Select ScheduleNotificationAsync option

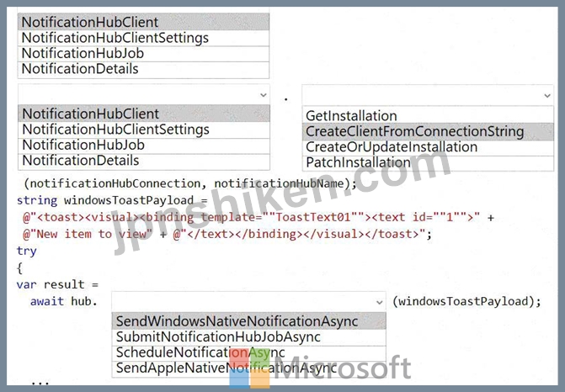248,352
